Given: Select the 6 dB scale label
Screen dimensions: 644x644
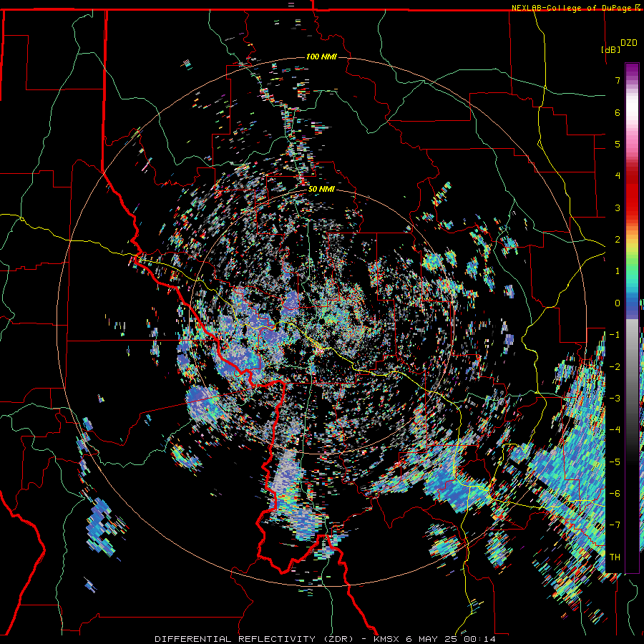Looking at the screenshot, I should [618, 112].
